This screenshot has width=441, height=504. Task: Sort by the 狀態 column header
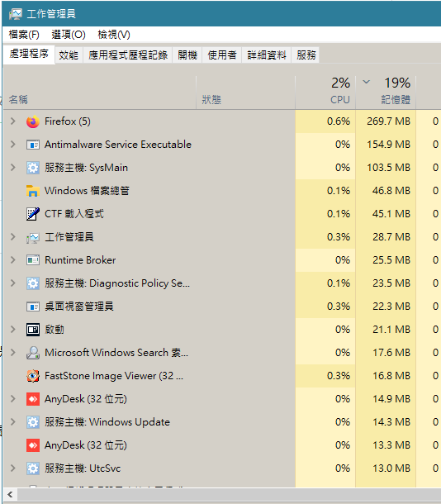[245, 93]
